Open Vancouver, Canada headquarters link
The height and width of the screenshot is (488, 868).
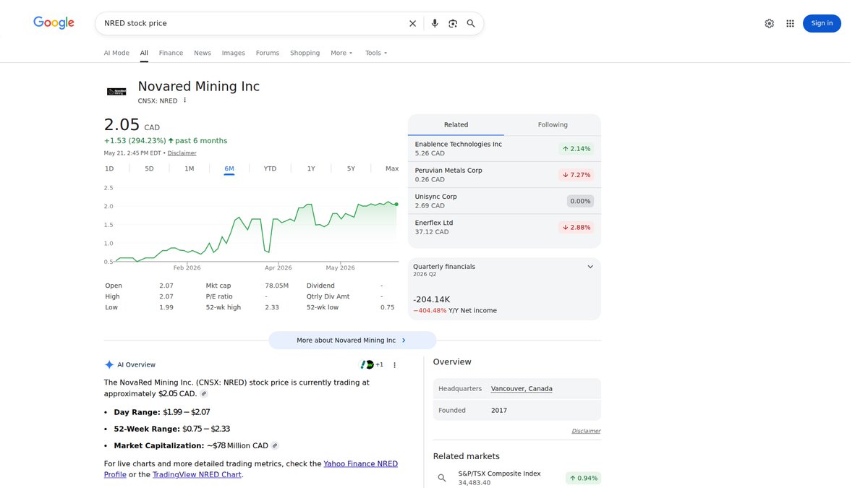[x=522, y=389]
